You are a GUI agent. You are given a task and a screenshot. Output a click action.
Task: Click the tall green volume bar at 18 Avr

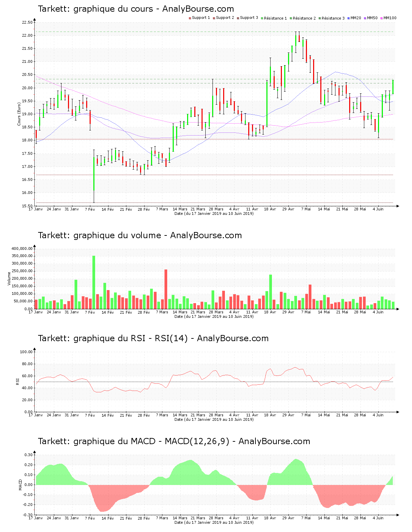point(271,292)
